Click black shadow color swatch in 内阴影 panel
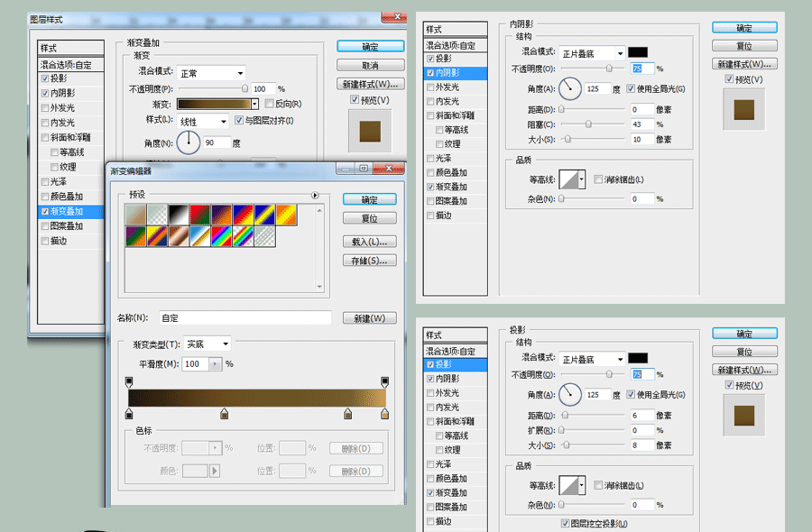812x532 pixels. point(638,52)
